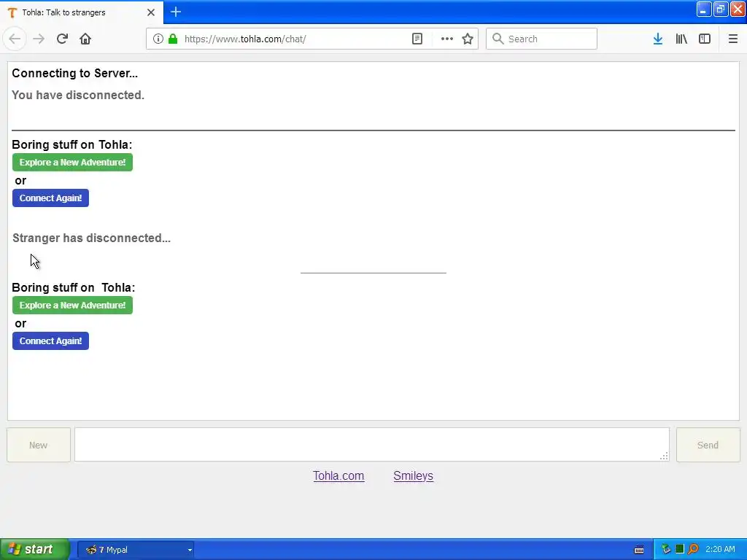Click first Explore a New Adventure! button
The height and width of the screenshot is (560, 747).
coord(72,163)
